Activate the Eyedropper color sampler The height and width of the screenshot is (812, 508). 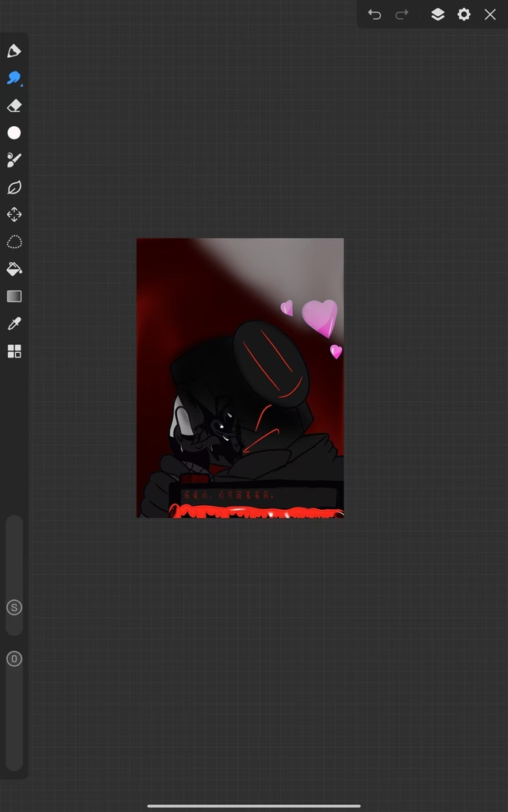14,324
